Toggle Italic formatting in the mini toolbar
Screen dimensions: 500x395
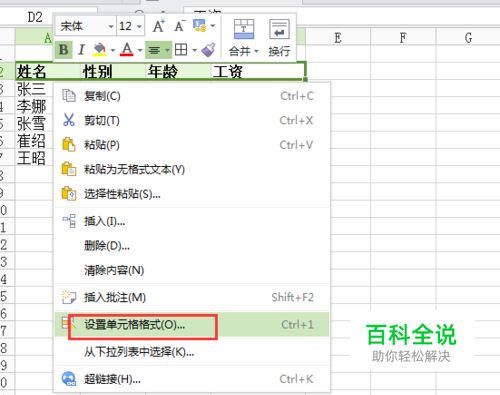click(81, 50)
